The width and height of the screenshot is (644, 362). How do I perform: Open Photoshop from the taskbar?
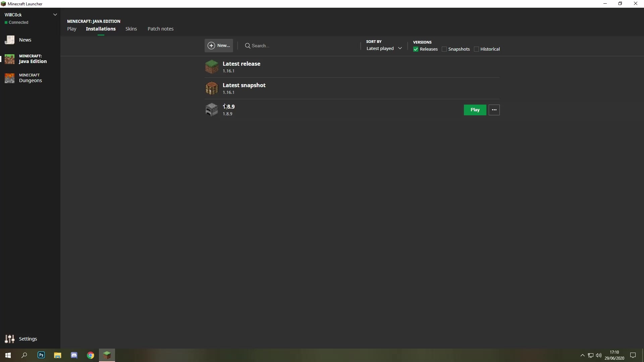coord(41,355)
